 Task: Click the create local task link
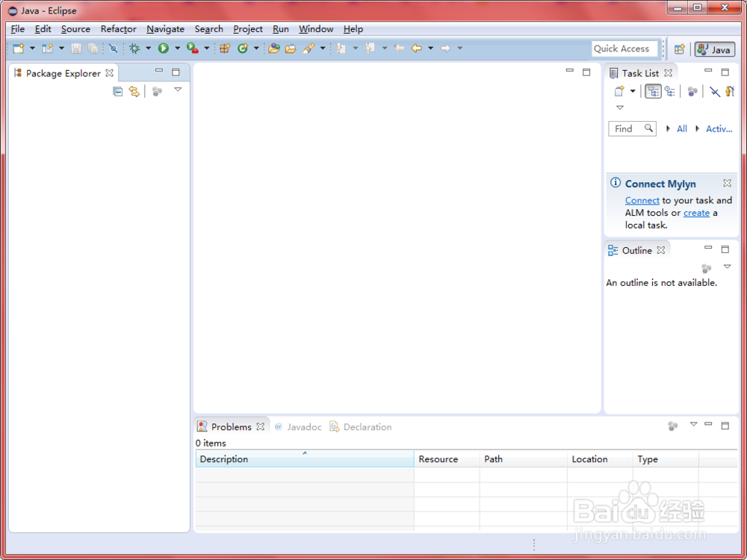pos(696,213)
